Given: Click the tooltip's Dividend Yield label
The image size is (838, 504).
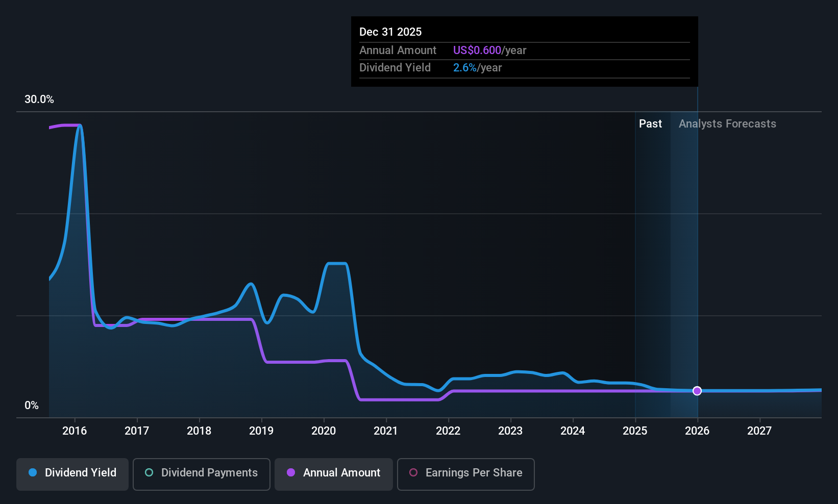Looking at the screenshot, I should pyautogui.click(x=395, y=68).
